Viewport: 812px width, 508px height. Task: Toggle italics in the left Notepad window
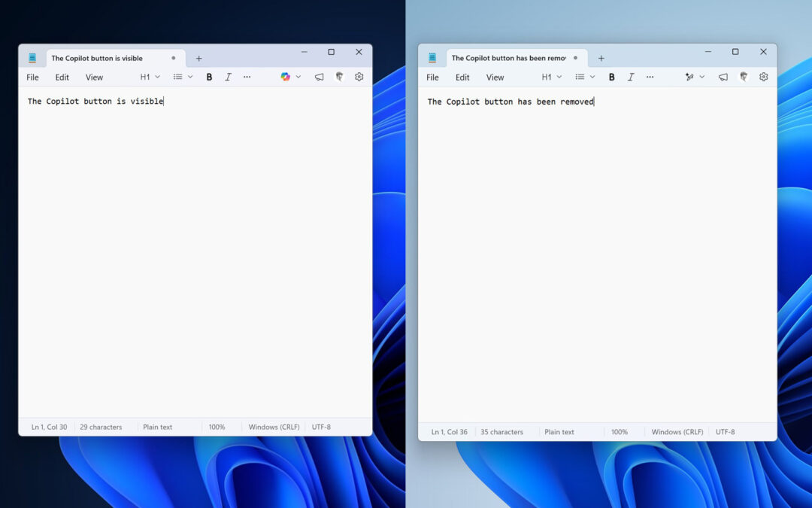(x=228, y=76)
